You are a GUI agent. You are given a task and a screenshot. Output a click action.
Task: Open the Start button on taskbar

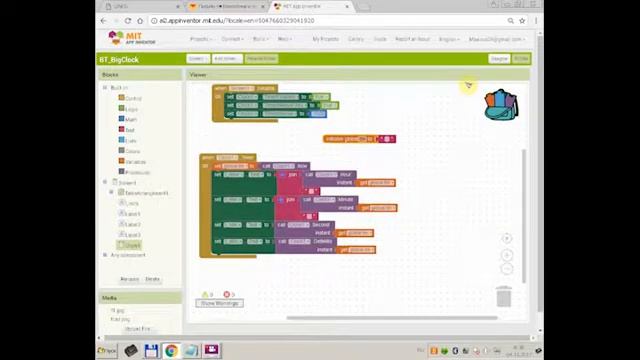point(107,351)
